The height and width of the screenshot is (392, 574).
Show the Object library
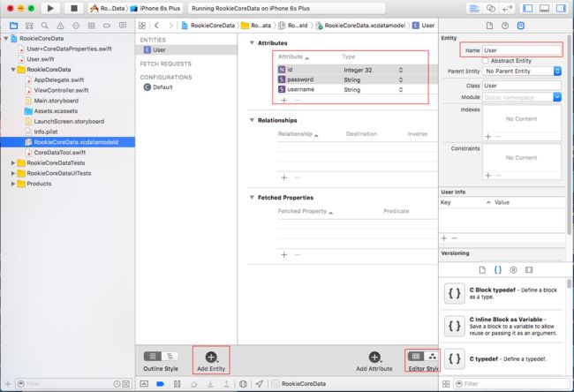coord(513,270)
